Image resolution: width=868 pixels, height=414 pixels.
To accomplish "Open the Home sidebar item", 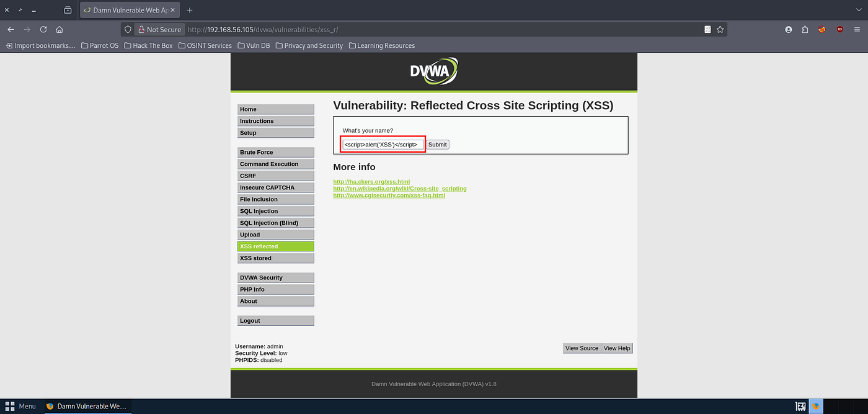I will 275,109.
